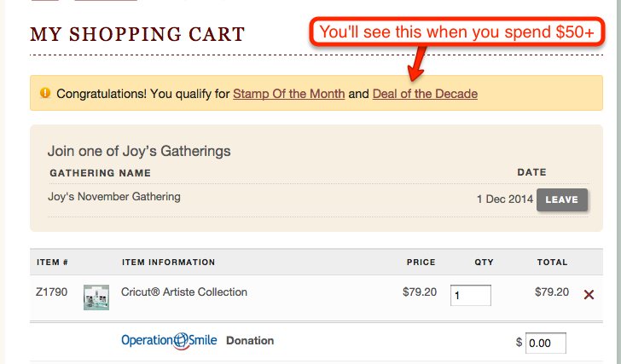
Task: Leave Joy's November Gathering
Action: 561,199
